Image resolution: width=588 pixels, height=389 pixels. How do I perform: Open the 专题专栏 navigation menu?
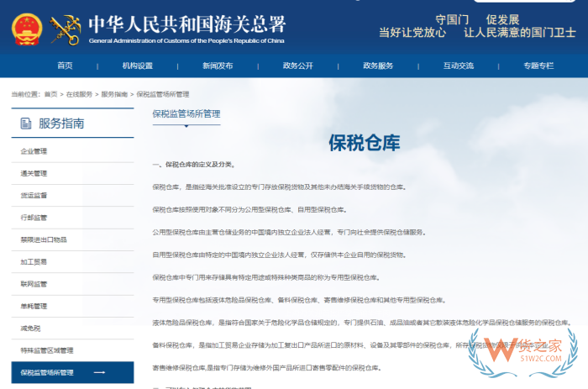[x=538, y=66]
